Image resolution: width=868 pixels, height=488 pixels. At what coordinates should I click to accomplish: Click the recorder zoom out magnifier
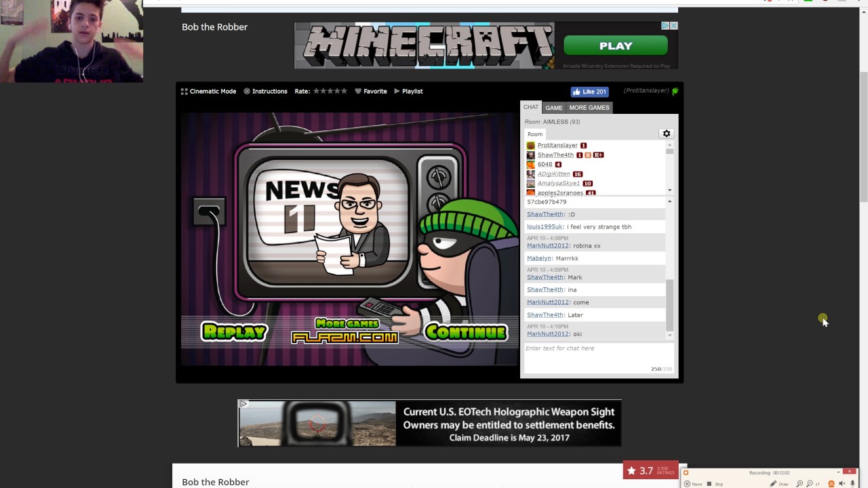[x=810, y=484]
